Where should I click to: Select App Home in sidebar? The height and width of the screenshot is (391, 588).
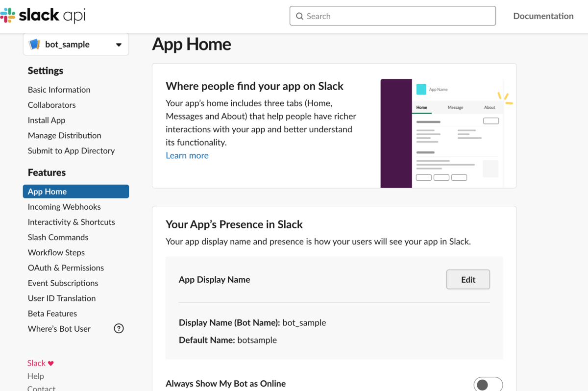point(76,192)
